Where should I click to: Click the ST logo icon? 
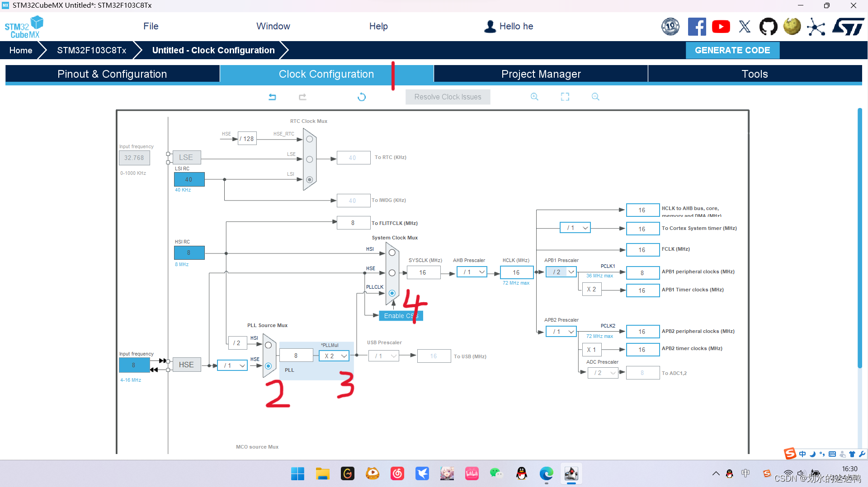click(x=849, y=27)
